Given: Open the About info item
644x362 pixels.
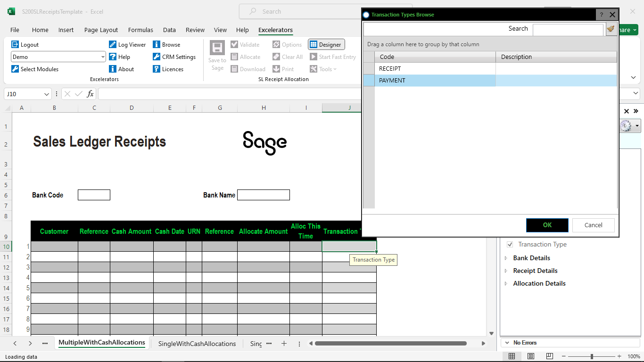Looking at the screenshot, I should (122, 69).
